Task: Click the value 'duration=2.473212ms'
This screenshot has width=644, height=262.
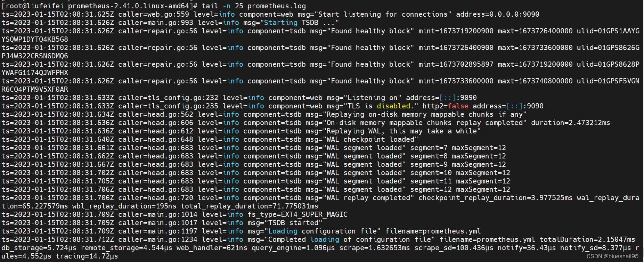Action: (x=570, y=123)
